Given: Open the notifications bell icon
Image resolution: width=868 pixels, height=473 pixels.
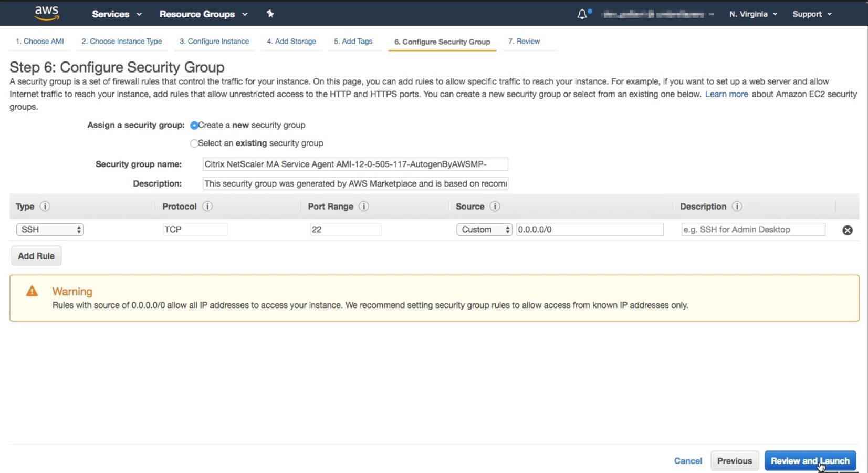Looking at the screenshot, I should click(582, 14).
